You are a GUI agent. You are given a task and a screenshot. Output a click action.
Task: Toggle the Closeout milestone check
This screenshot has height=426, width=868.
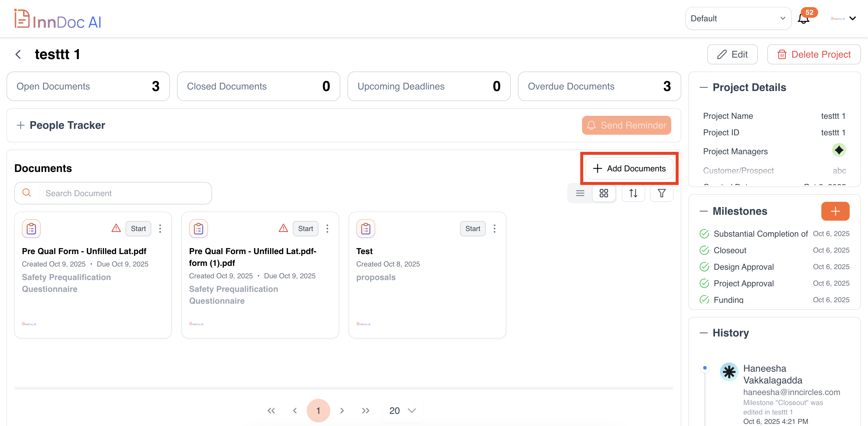click(x=704, y=251)
